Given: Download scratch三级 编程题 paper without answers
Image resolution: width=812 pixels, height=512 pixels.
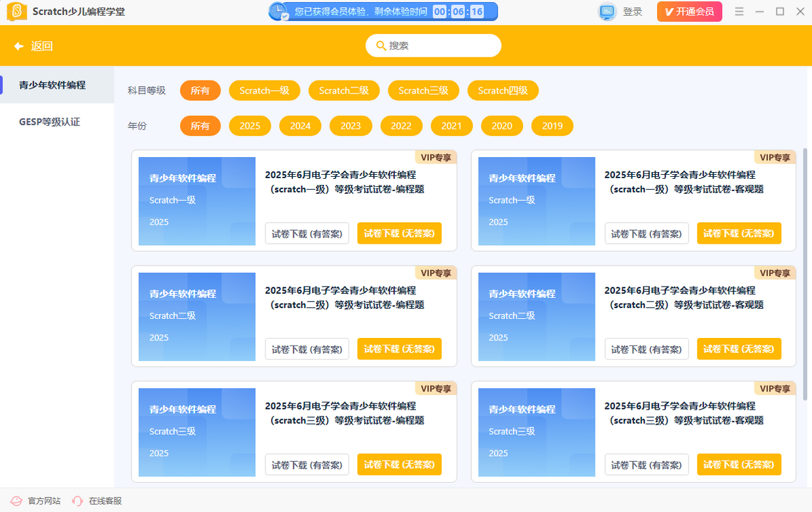Looking at the screenshot, I should point(399,465).
